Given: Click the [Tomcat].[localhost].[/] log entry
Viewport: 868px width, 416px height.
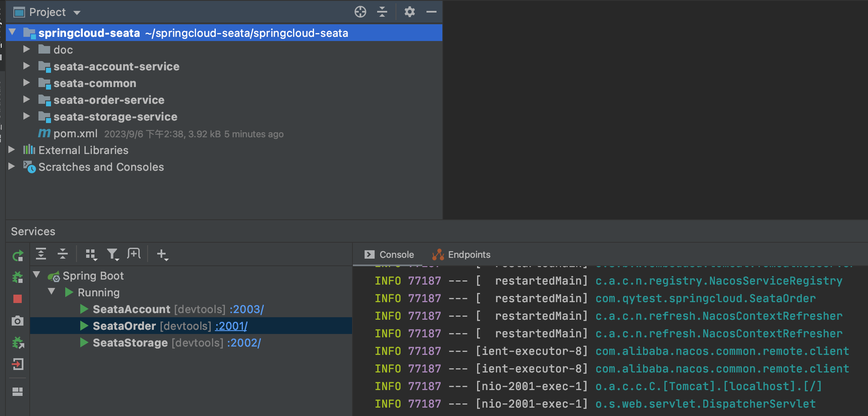Looking at the screenshot, I should (709, 386).
